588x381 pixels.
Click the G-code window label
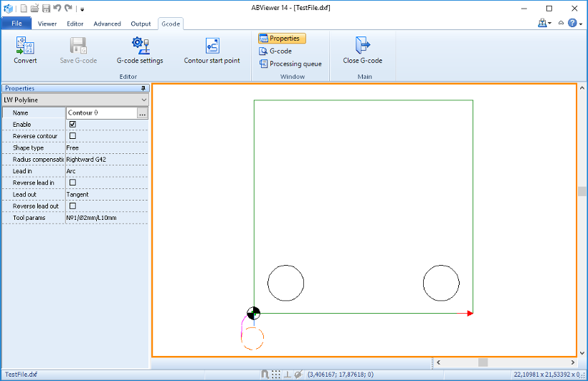(x=280, y=51)
